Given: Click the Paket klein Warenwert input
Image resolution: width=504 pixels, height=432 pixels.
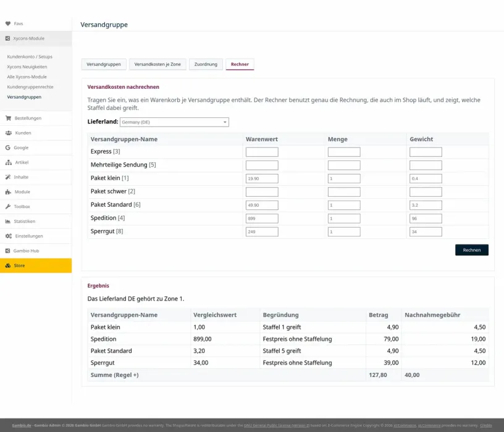Looking at the screenshot, I should point(262,178).
